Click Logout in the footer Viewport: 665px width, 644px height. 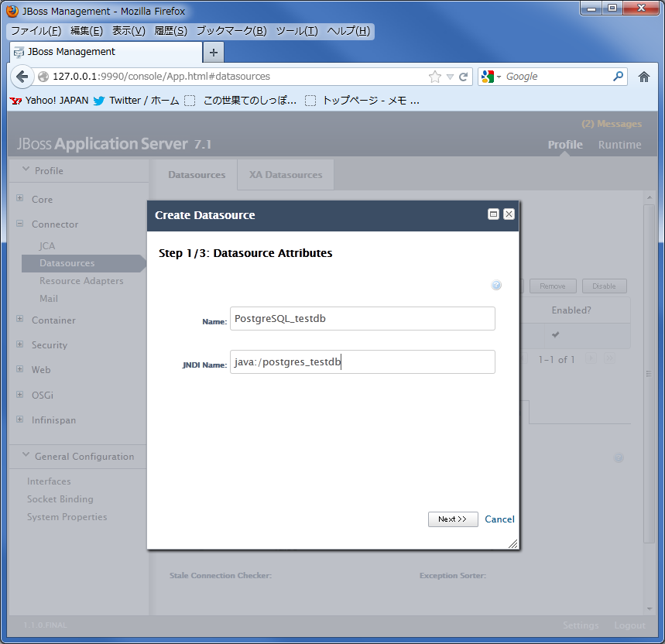click(630, 625)
